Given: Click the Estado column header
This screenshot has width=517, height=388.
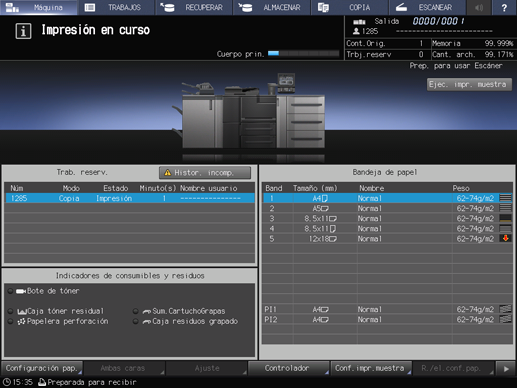Looking at the screenshot, I should tap(115, 188).
